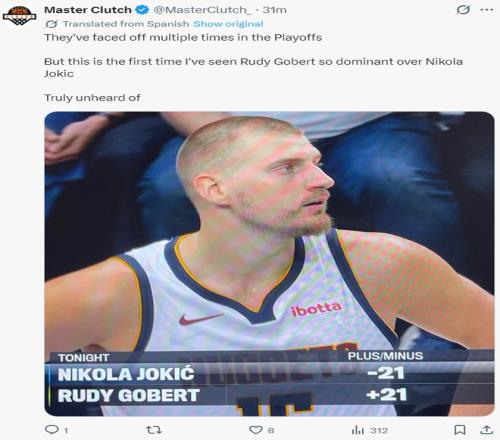Image resolution: width=500 pixels, height=440 pixels.
Task: Click the tweet text about Rudy Gobert
Action: 253,67
